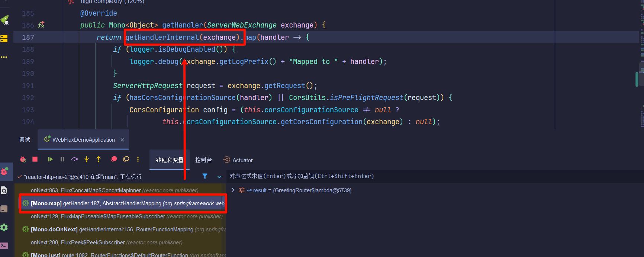Click getCorsConfiguration call on line 194
The height and width of the screenshot is (257, 644).
(x=322, y=122)
